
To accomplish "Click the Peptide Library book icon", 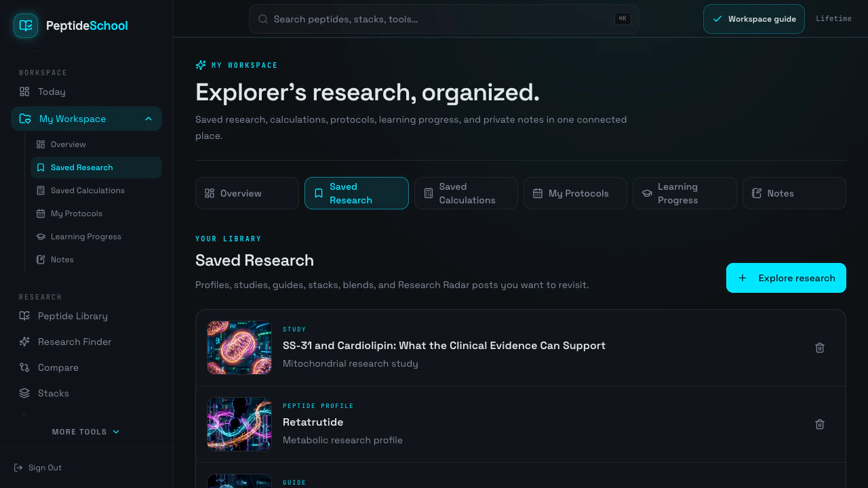I will (24, 316).
